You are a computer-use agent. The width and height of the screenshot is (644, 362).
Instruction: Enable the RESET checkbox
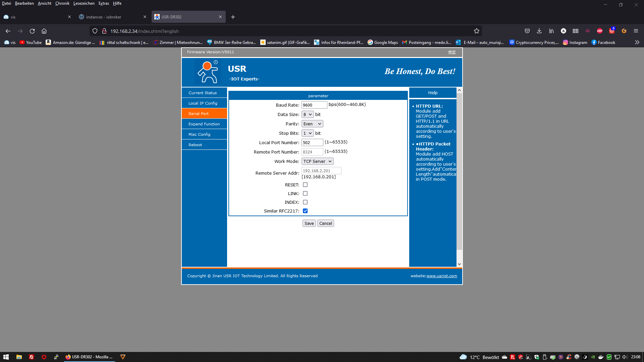click(x=305, y=185)
